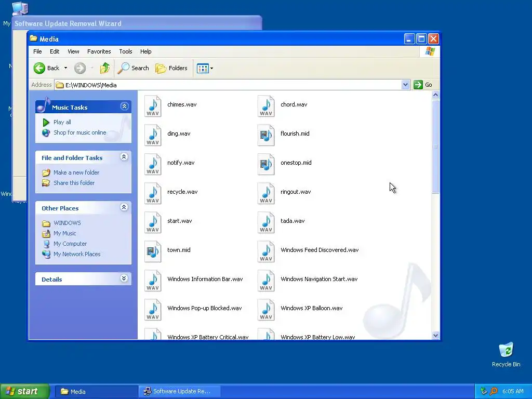Screen dimensions: 532x399
Task: Open the File menu
Action: coord(37,51)
